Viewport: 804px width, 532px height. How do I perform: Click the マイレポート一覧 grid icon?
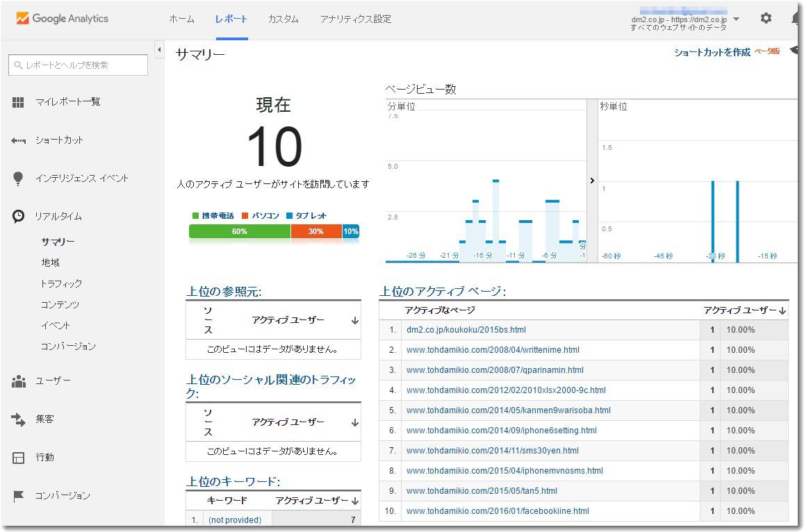(18, 103)
